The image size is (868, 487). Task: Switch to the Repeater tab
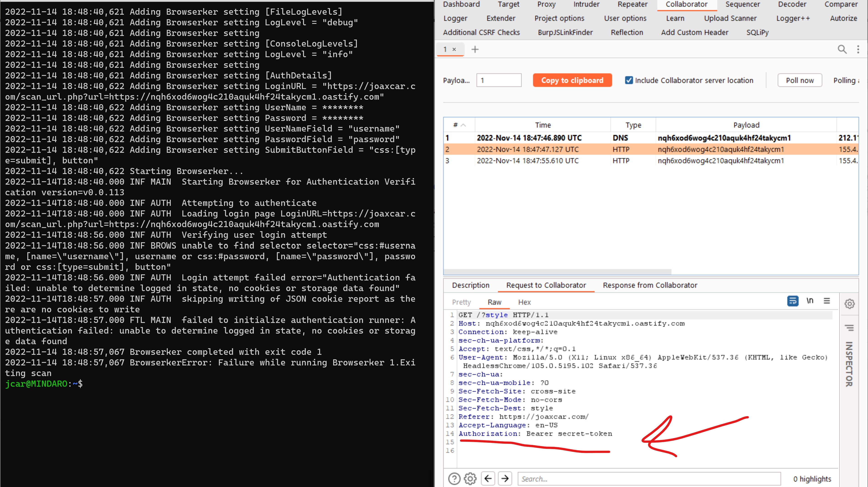[x=632, y=4]
